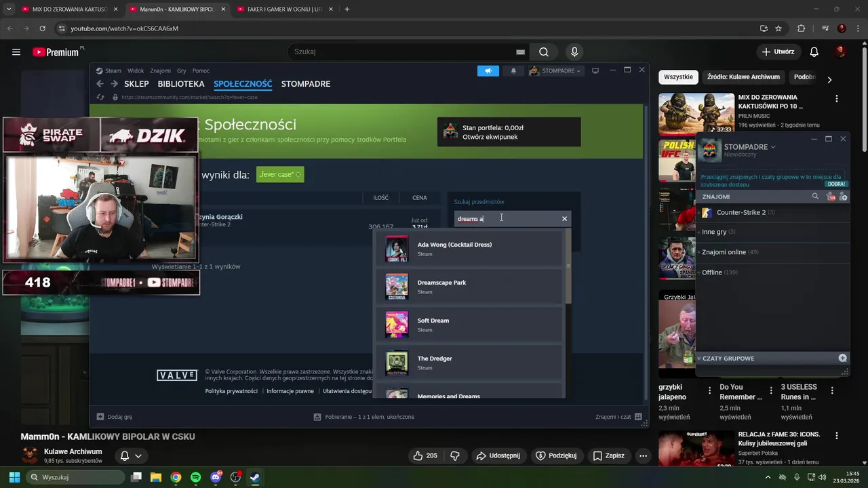Image resolution: width=868 pixels, height=488 pixels.
Task: Open Widok menu in Steam
Action: click(136, 70)
